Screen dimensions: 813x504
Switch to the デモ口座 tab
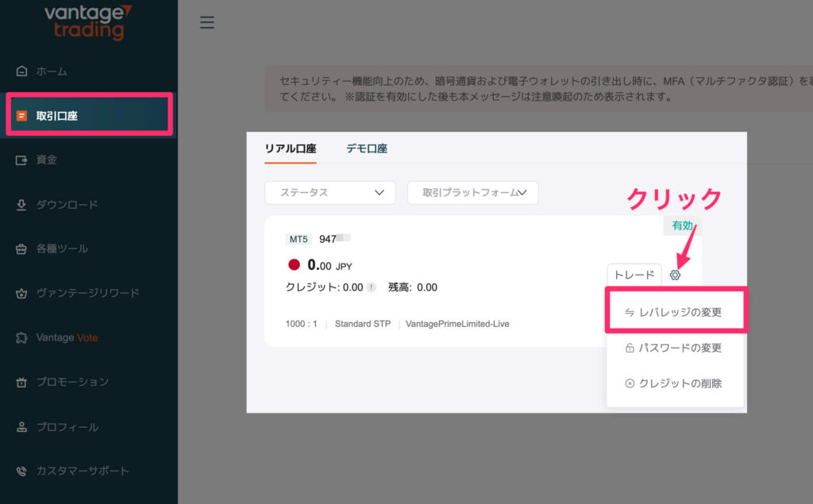coord(367,148)
